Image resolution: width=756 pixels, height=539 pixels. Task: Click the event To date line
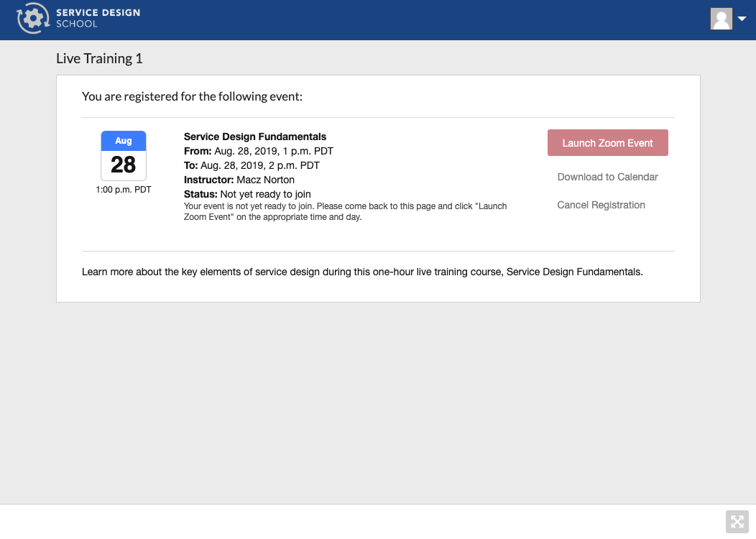click(252, 165)
